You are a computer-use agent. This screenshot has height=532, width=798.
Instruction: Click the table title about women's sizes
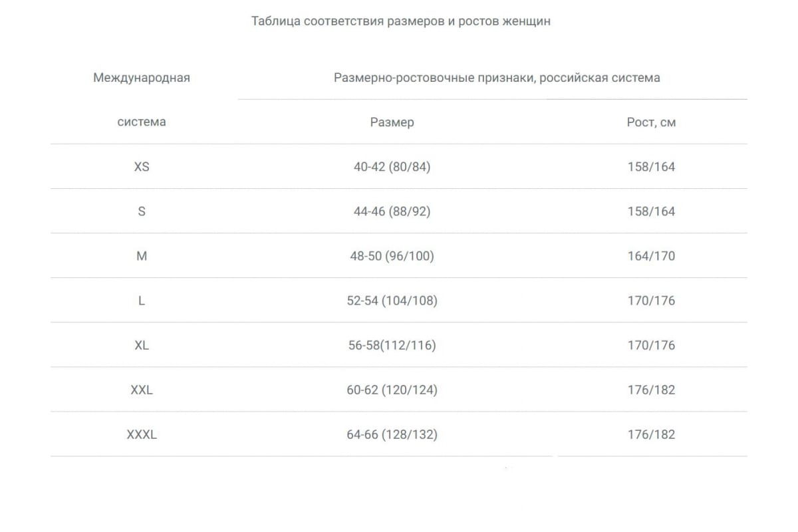point(400,21)
